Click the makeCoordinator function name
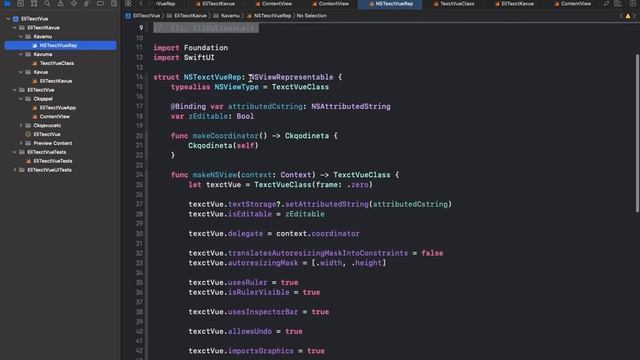The height and width of the screenshot is (360, 640). (x=225, y=136)
